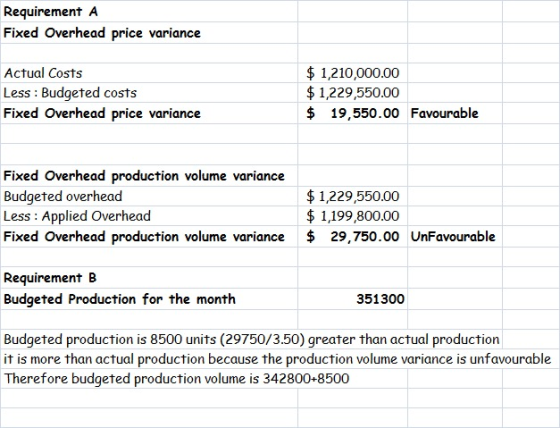Select the 351300 value cell

(x=352, y=299)
